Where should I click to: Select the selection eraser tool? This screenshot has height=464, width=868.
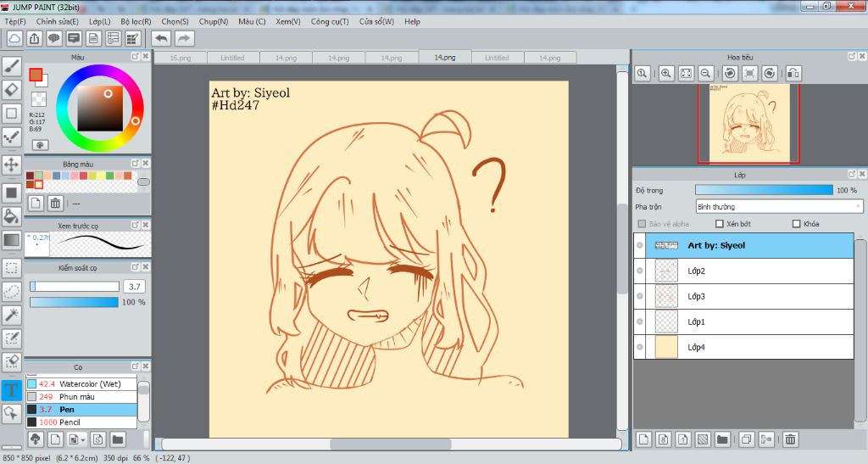pos(12,361)
